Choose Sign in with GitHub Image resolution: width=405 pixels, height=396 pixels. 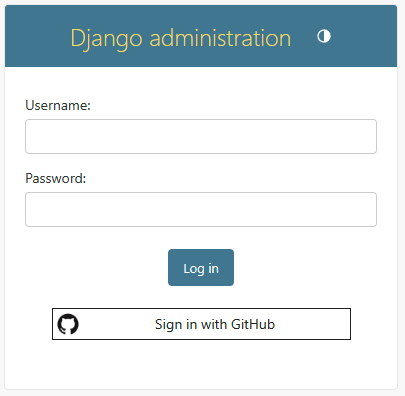pyautogui.click(x=201, y=324)
